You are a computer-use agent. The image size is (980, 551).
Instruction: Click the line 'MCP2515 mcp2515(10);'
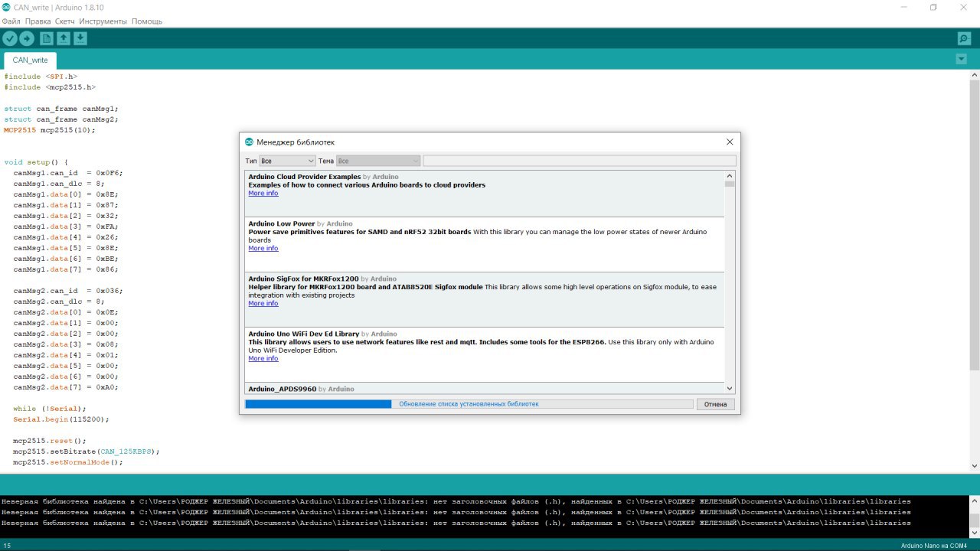click(50, 130)
